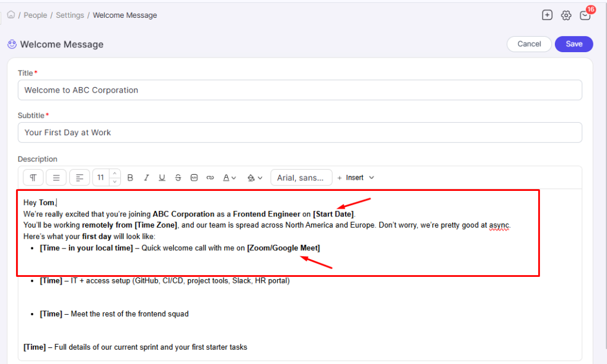Viewport: 607px width, 364px height.
Task: Toggle underline formatting
Action: [162, 177]
